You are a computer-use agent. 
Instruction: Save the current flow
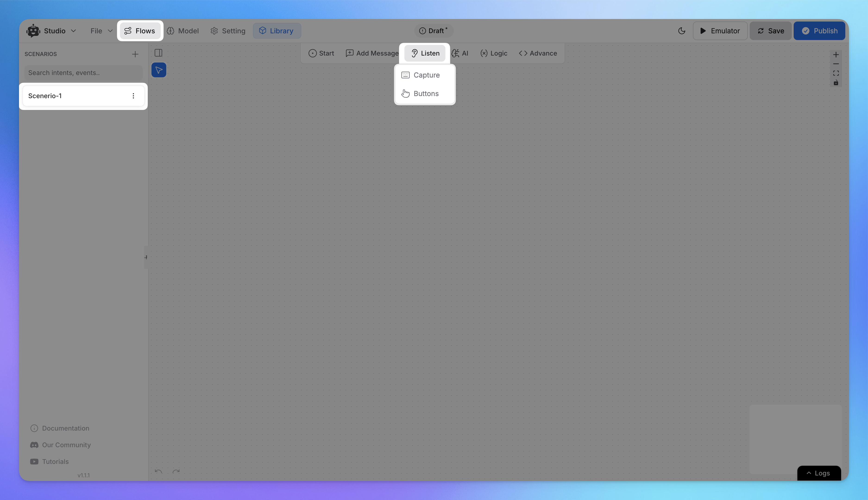771,31
